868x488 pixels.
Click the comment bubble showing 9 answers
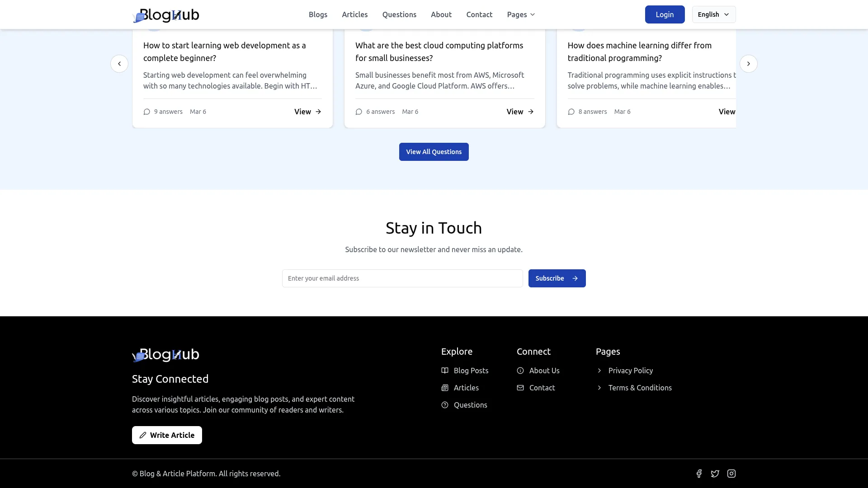click(x=146, y=112)
